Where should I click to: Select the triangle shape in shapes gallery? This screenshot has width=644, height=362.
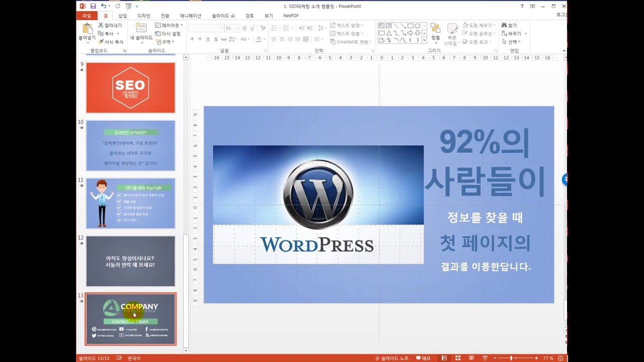tap(388, 33)
